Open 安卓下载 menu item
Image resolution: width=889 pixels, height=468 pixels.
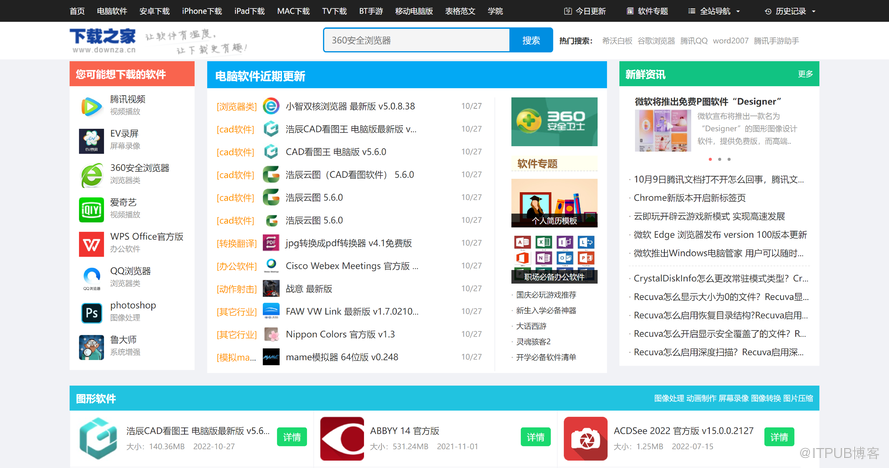tap(154, 11)
